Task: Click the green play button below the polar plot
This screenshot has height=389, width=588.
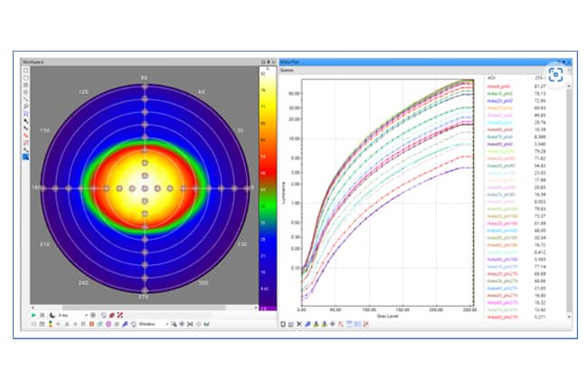Action: [x=33, y=315]
